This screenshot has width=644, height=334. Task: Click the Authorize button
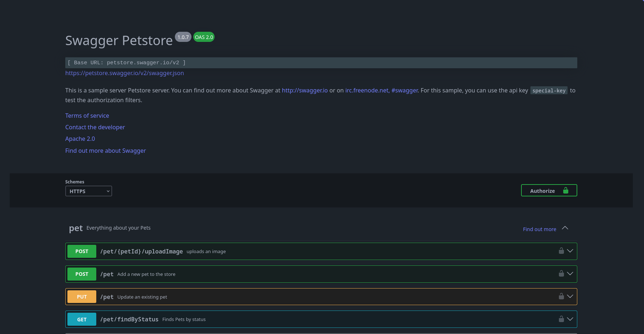[549, 190]
